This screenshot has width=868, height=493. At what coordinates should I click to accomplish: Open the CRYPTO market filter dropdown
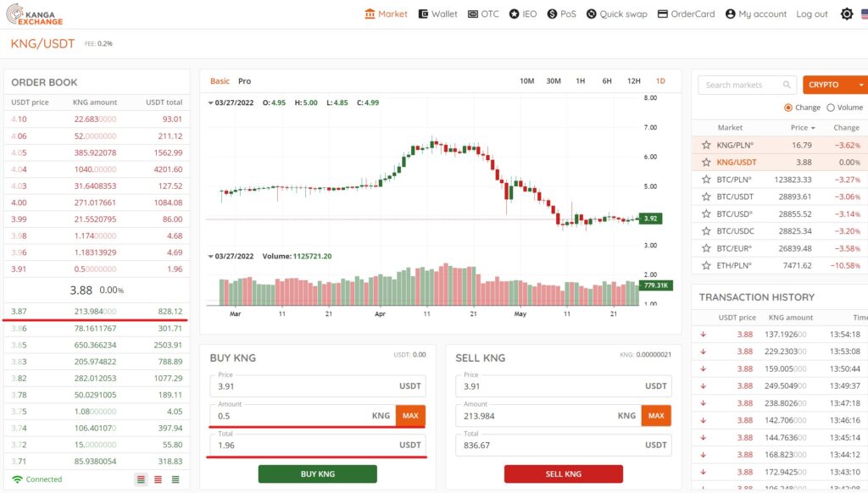tap(835, 85)
